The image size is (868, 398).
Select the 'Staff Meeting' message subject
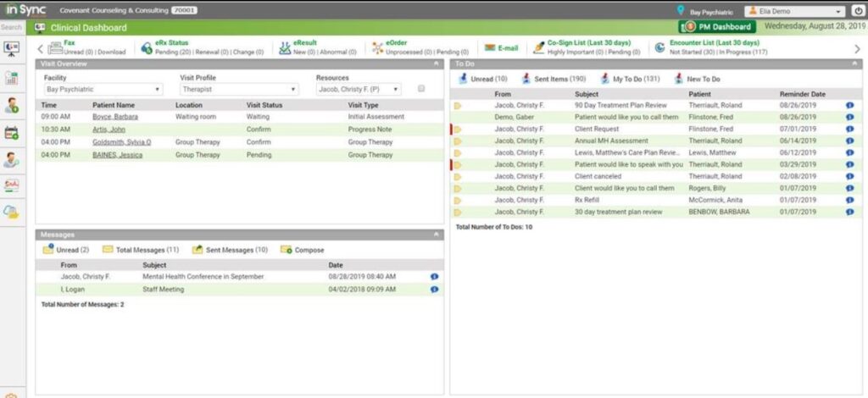point(164,290)
